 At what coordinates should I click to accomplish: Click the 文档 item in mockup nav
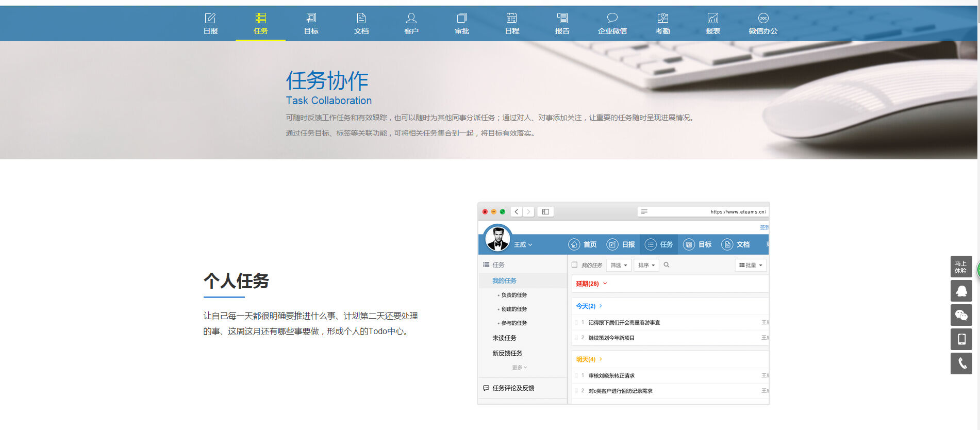(735, 244)
